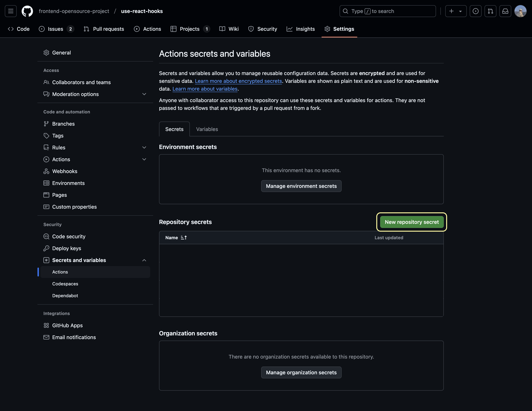The height and width of the screenshot is (411, 532).
Task: Open the user avatar profile menu
Action: (520, 11)
